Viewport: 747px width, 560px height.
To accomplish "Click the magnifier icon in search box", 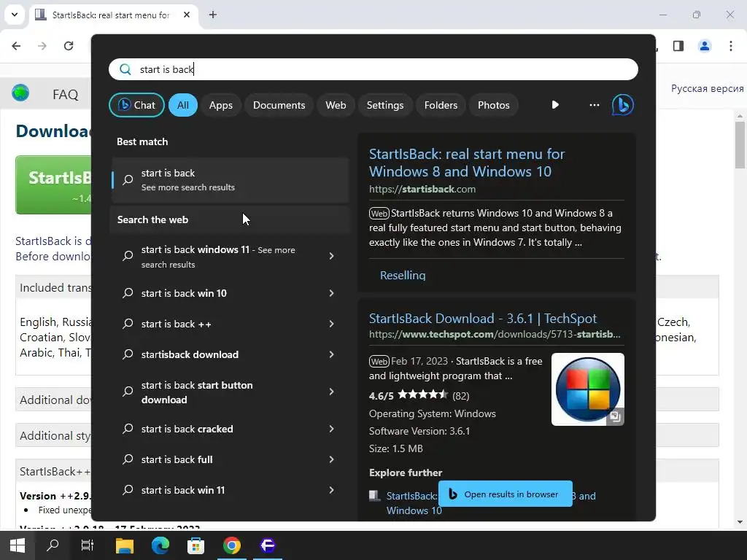I will coord(125,69).
